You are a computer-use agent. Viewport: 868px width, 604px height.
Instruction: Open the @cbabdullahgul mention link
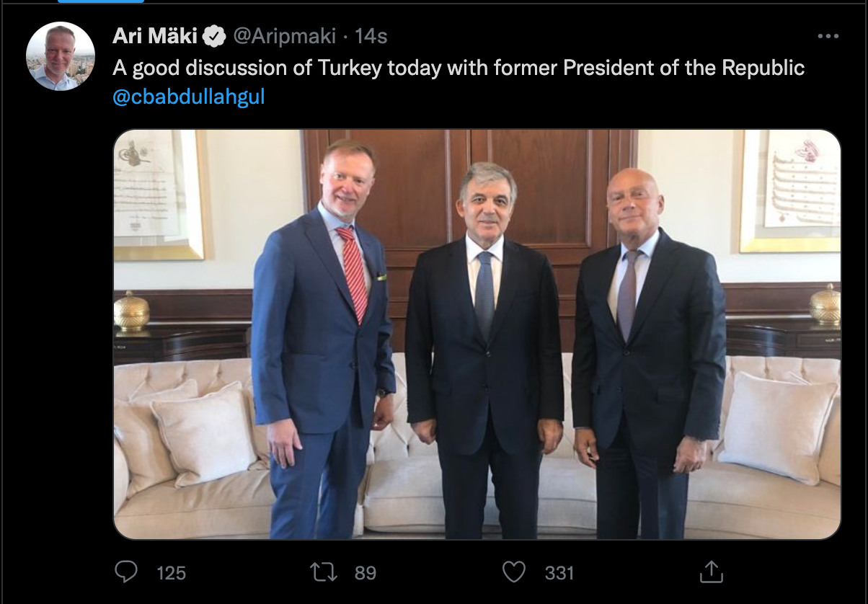pos(189,97)
